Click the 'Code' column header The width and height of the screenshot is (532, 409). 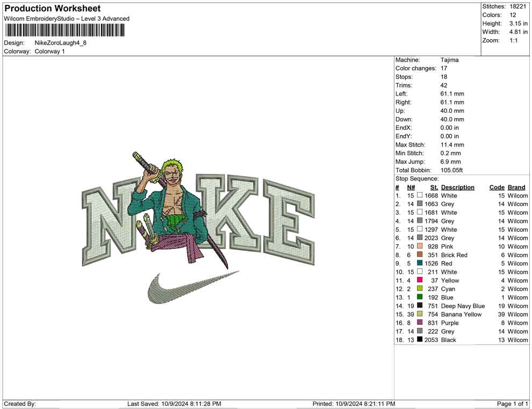pyautogui.click(x=497, y=187)
